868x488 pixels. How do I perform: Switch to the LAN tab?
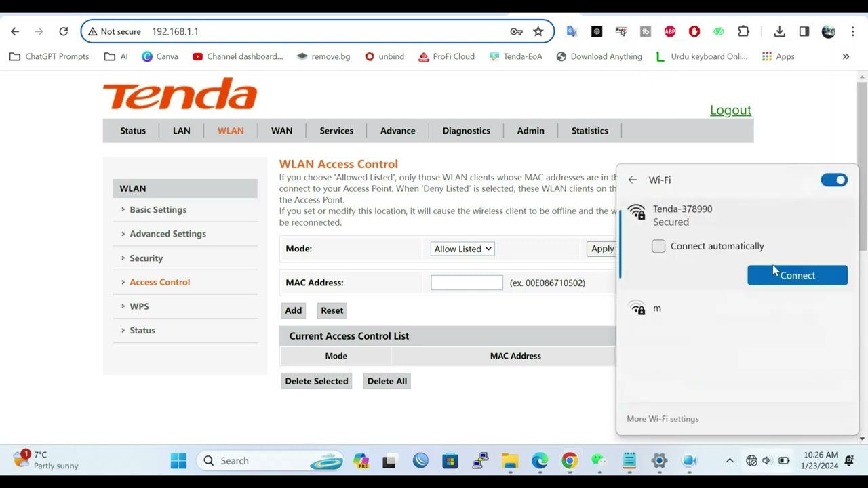coord(181,131)
